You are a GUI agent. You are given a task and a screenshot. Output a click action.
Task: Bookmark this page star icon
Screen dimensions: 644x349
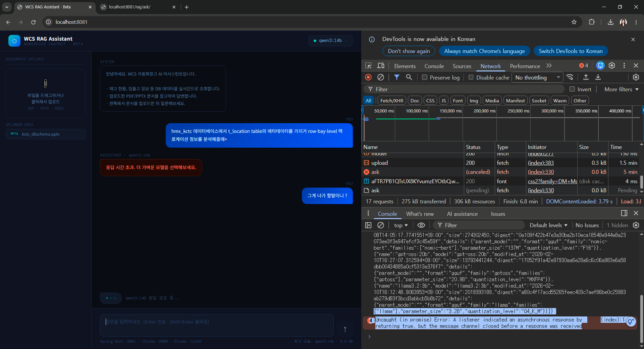[x=574, y=22]
